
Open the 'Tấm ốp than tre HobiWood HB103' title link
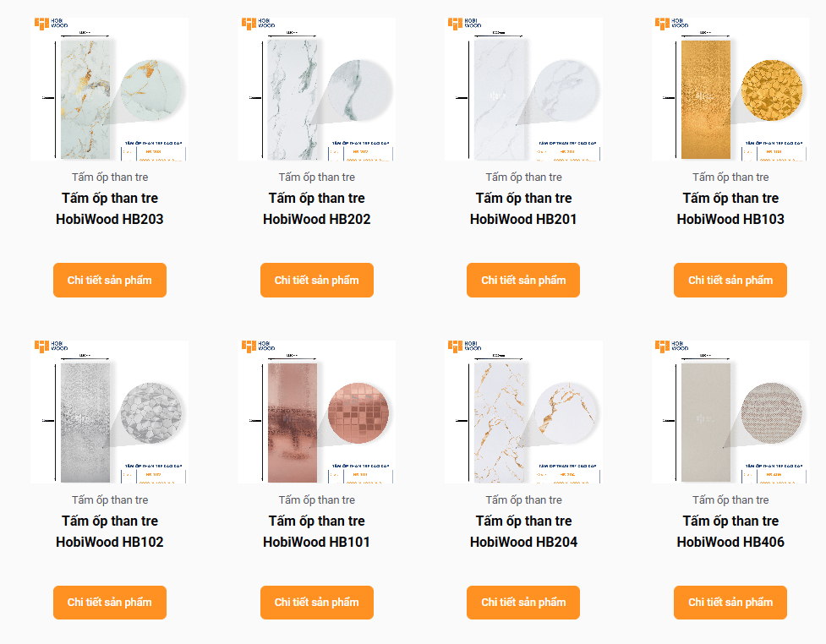(730, 209)
